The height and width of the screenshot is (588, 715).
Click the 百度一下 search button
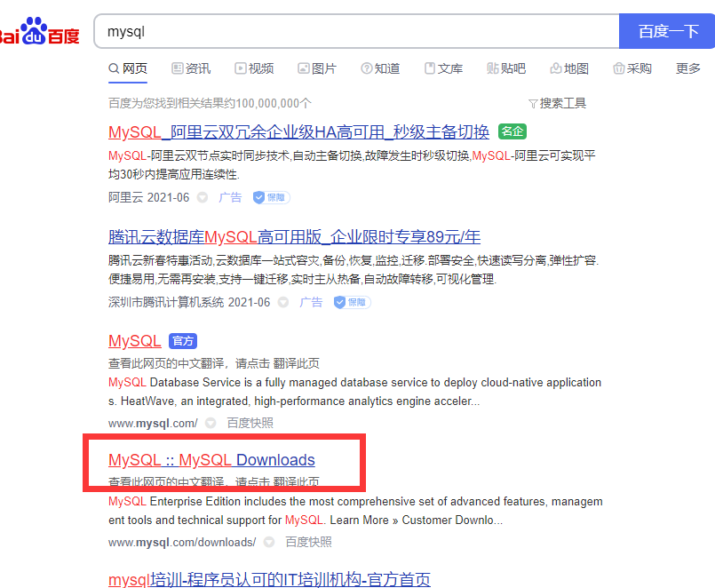(x=667, y=31)
